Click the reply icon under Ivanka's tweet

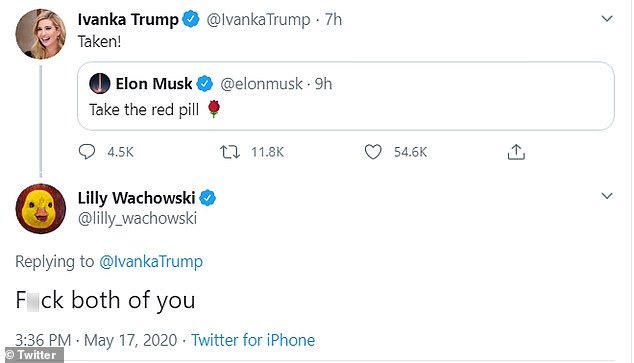coord(87,152)
